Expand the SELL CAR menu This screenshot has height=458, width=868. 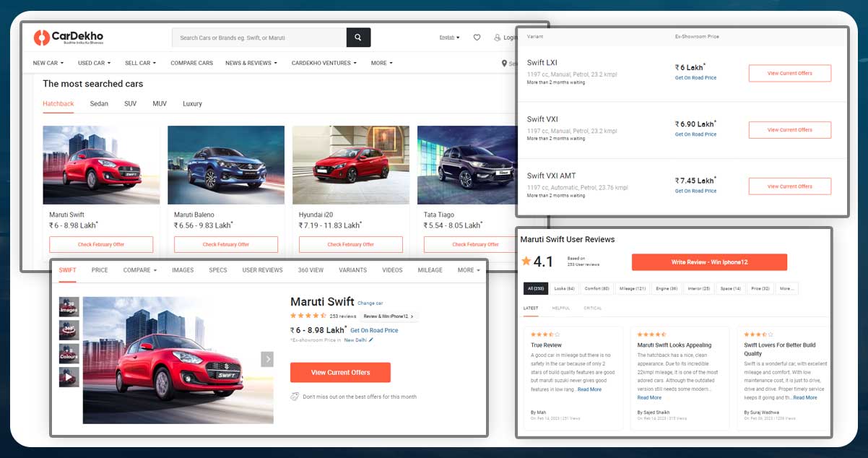point(140,64)
